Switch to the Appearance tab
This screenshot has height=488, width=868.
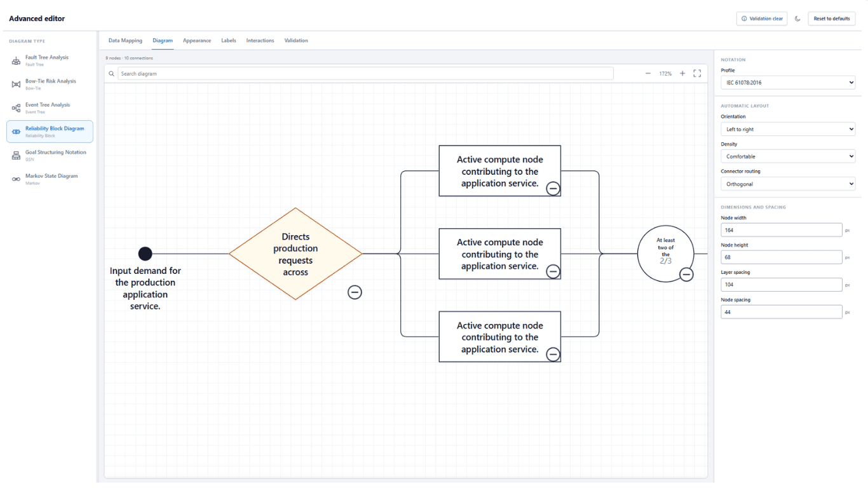coord(197,41)
